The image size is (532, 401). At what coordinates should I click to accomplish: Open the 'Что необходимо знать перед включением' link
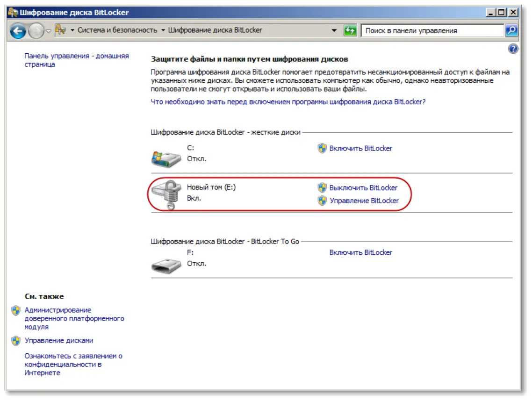288,102
